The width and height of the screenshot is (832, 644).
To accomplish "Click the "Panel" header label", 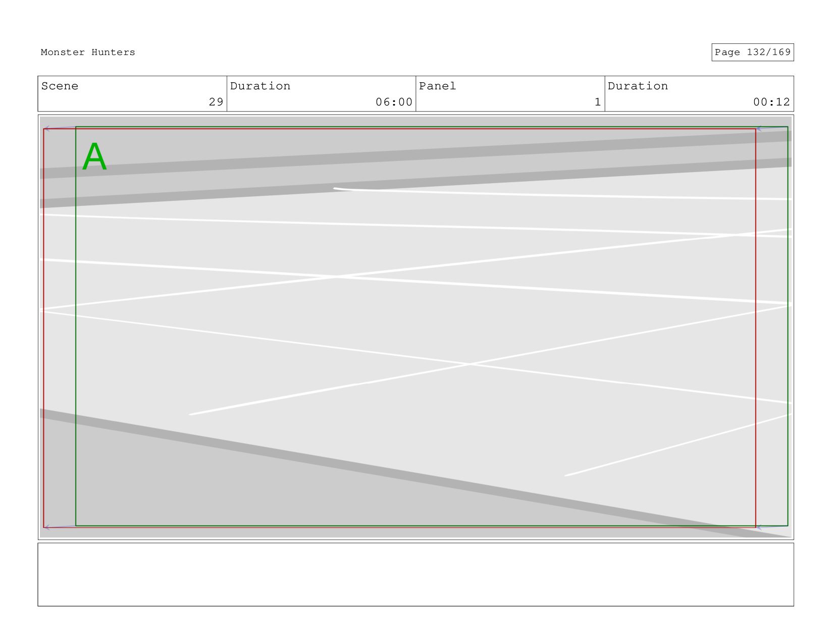I will pos(437,86).
